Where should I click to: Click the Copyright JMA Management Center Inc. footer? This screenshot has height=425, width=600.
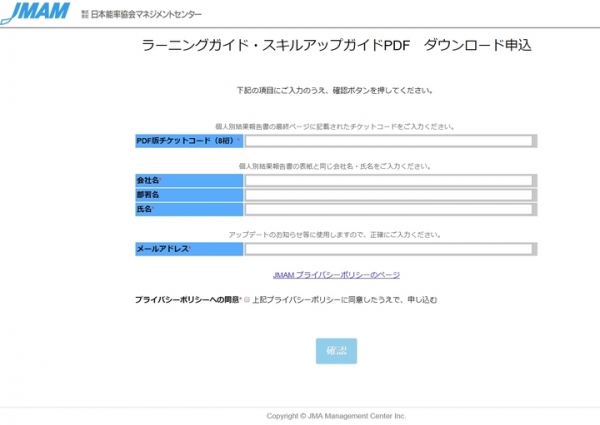point(336,416)
